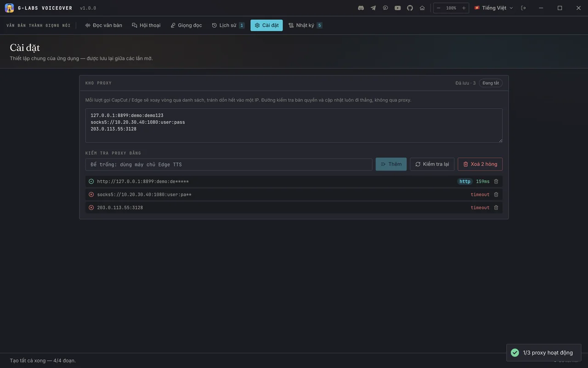Delete the socks5://10.20.30.40 proxy row

coord(496,195)
